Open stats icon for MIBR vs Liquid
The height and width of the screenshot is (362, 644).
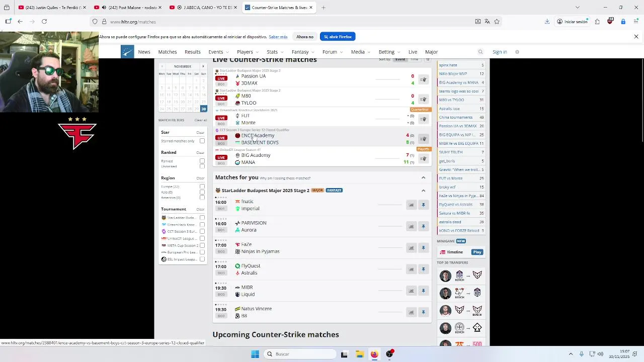[411, 291]
